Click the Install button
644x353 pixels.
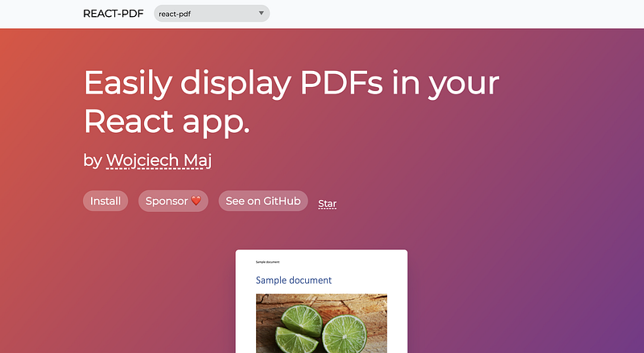(x=105, y=201)
